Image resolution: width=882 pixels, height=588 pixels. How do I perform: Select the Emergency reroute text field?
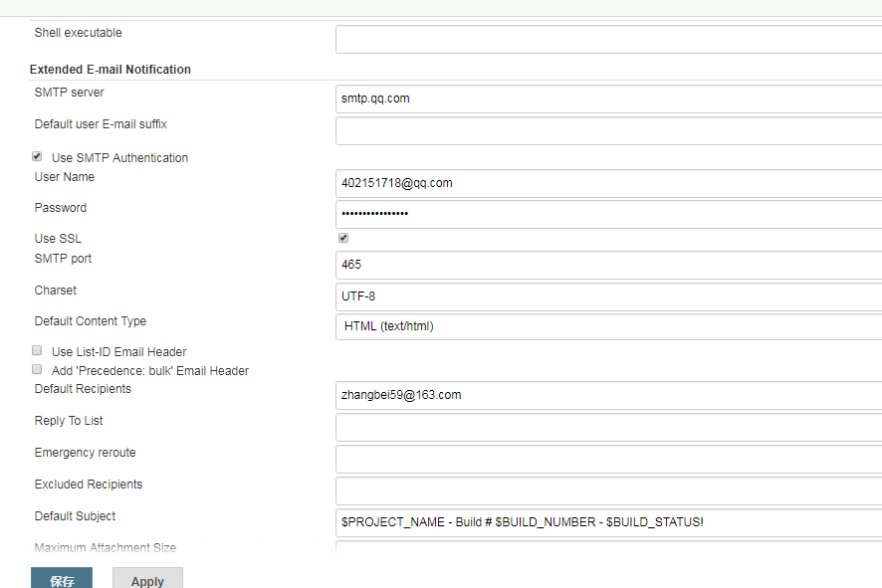[x=607, y=460]
